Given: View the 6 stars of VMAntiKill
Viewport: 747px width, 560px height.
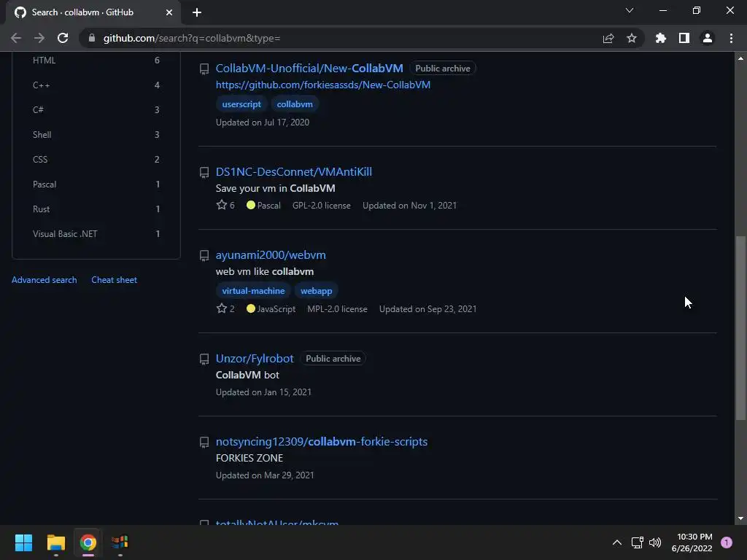Looking at the screenshot, I should click(x=226, y=205).
